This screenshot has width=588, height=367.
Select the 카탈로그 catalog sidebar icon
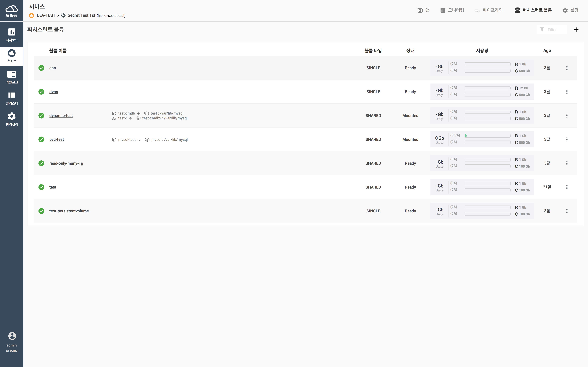pos(12,74)
